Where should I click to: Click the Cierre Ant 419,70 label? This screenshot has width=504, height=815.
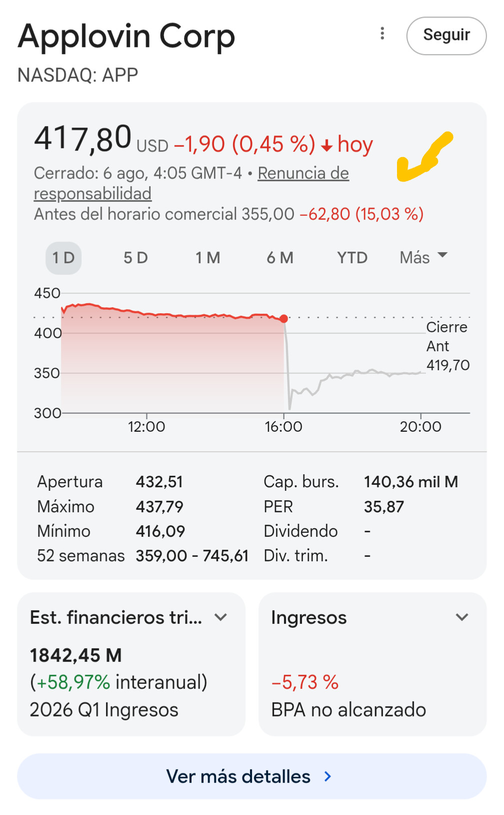pos(447,346)
